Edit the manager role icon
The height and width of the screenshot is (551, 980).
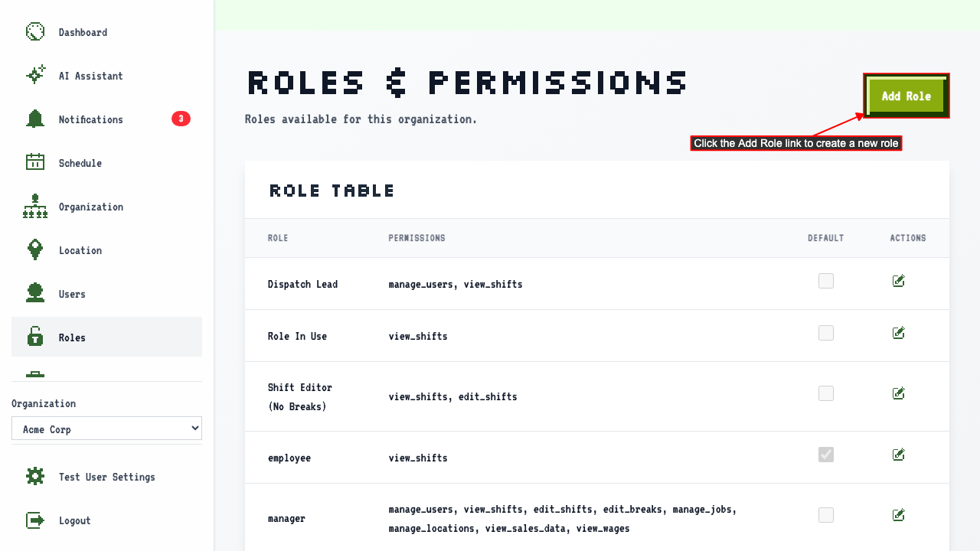click(899, 515)
